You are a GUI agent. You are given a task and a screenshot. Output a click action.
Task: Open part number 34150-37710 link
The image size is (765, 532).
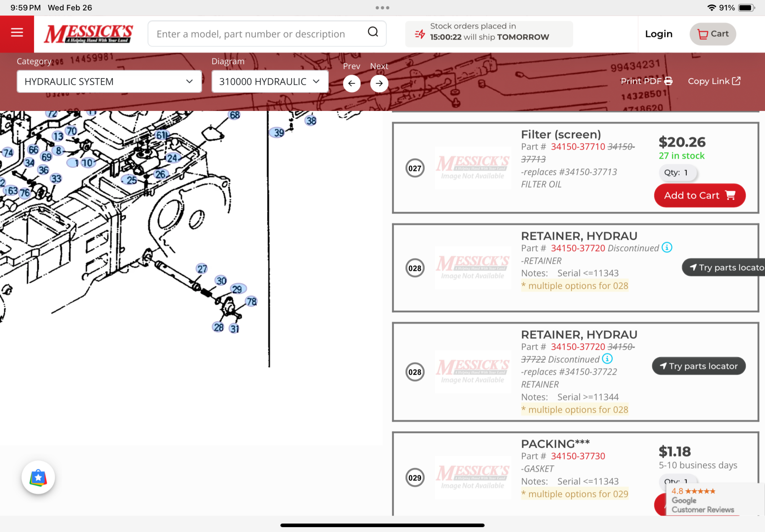pyautogui.click(x=578, y=146)
